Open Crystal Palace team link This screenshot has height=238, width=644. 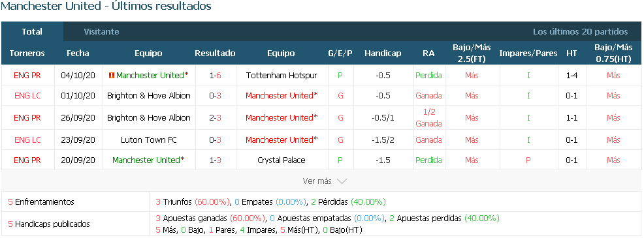coord(281,160)
